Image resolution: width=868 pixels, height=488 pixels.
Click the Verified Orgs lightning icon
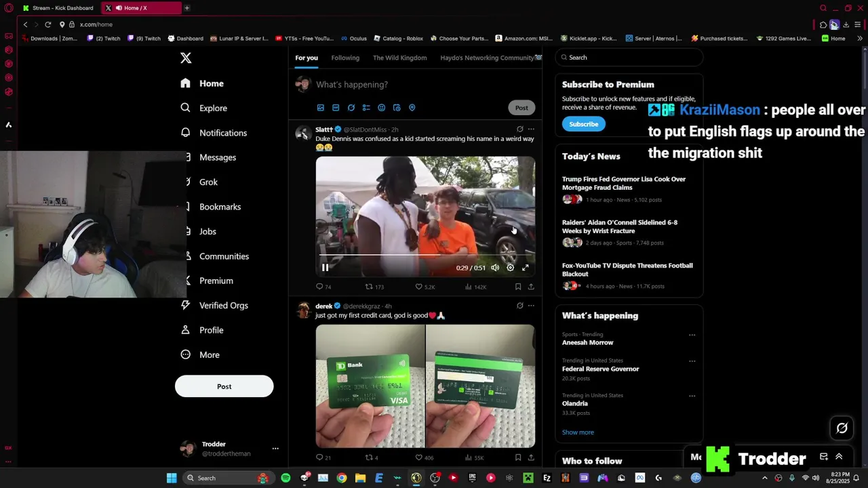coord(185,305)
